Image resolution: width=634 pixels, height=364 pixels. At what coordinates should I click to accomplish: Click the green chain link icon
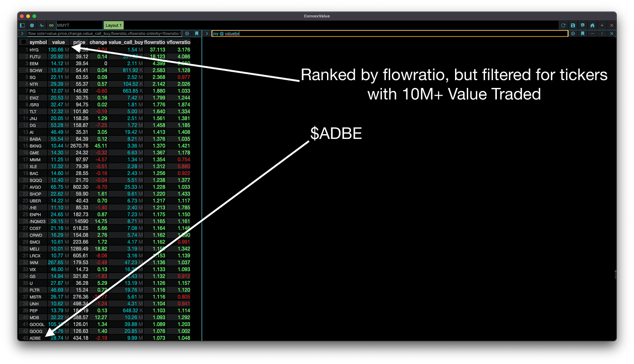pyautogui.click(x=51, y=26)
